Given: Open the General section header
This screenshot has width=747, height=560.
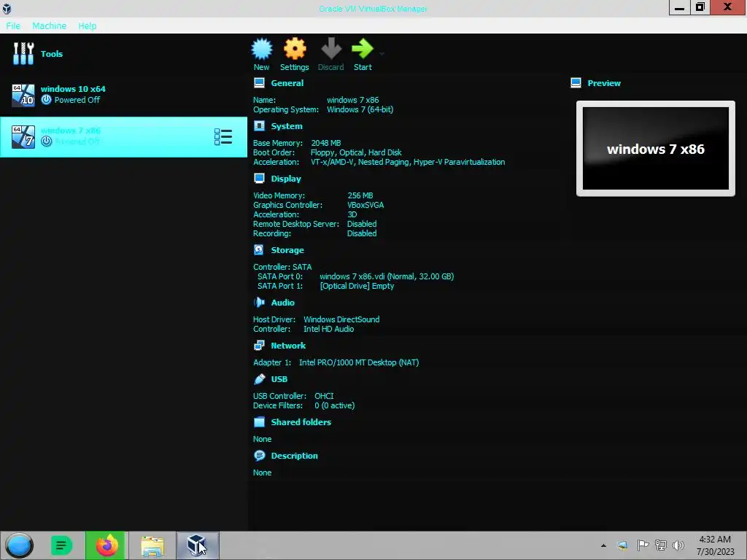Looking at the screenshot, I should tap(287, 83).
